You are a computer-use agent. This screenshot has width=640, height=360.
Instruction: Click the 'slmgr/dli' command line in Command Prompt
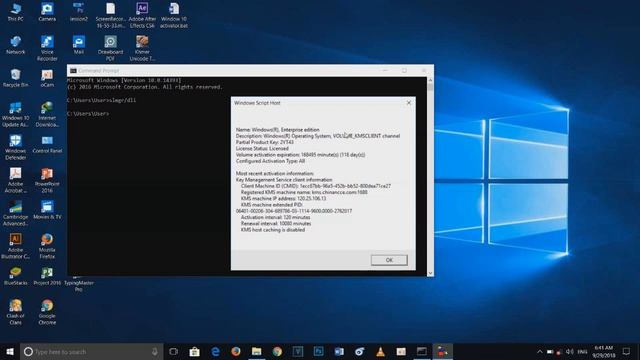(102, 100)
